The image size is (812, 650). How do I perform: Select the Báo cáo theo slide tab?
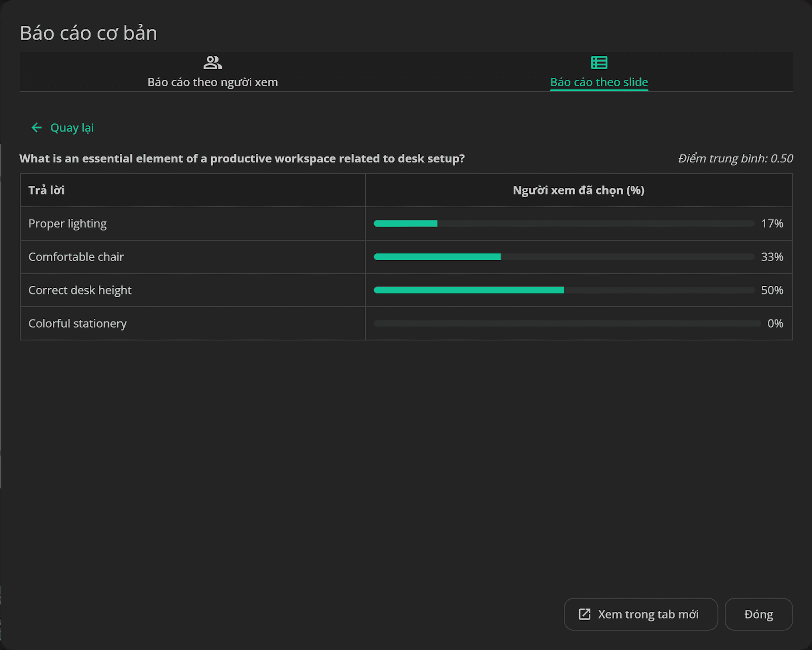click(x=599, y=72)
